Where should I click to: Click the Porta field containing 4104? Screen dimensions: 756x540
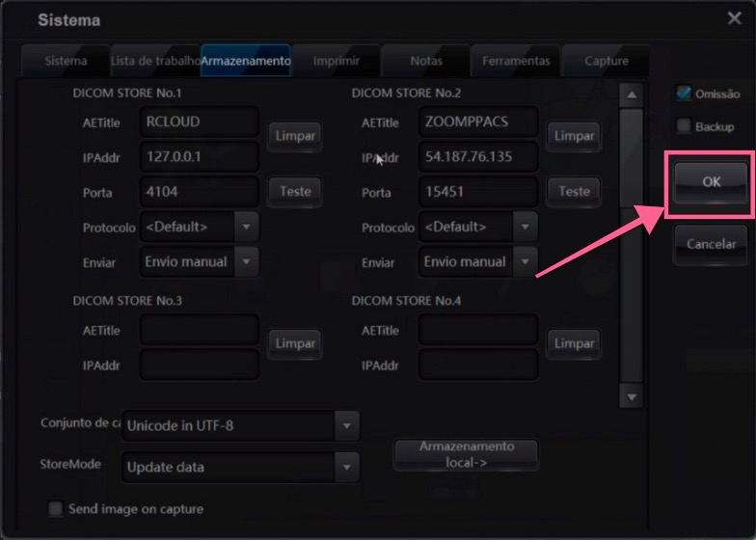[199, 192]
